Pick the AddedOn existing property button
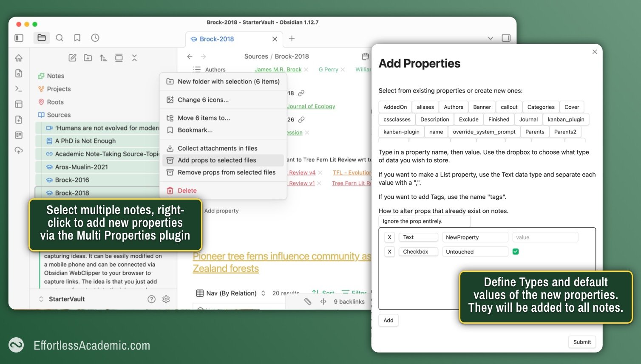Screen dimensions: 641x364 [x=395, y=107]
